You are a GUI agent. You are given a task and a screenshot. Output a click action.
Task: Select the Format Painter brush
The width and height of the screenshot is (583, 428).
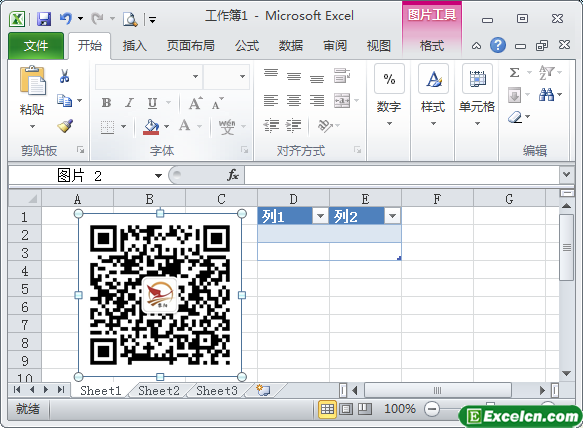pos(65,126)
